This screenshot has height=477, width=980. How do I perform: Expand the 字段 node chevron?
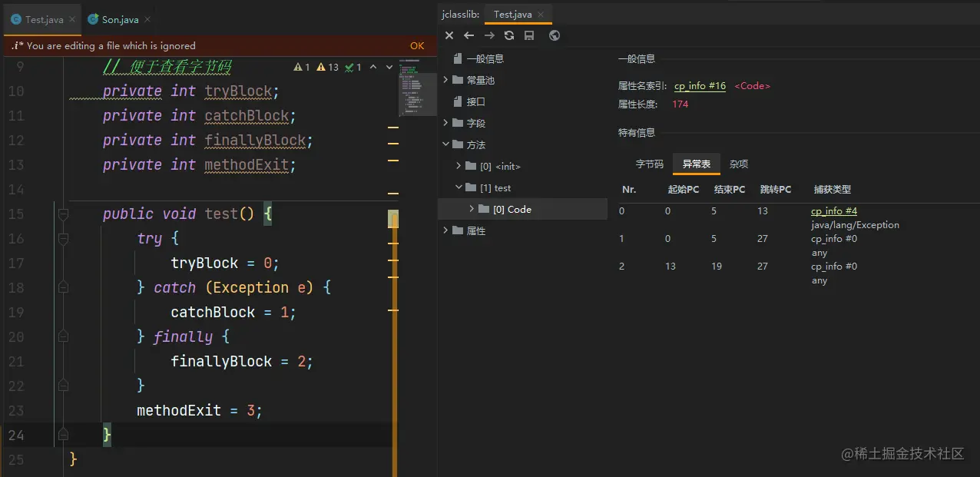click(445, 123)
